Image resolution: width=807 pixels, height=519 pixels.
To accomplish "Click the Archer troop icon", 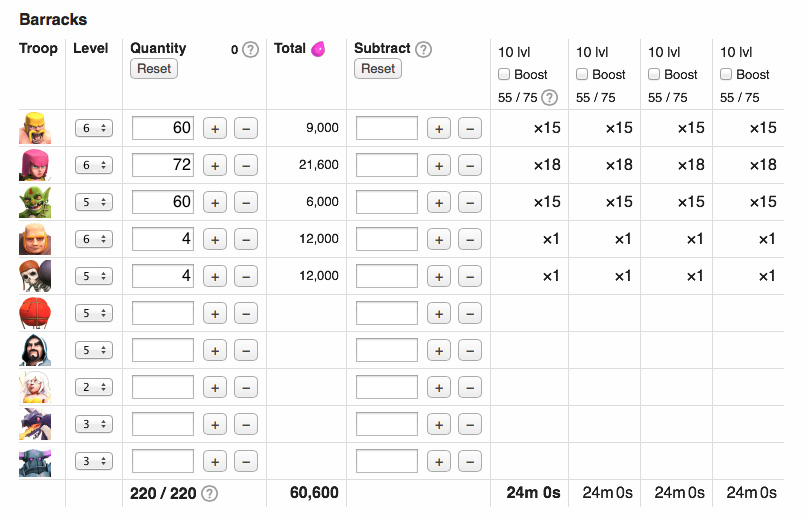I will pyautogui.click(x=35, y=165).
